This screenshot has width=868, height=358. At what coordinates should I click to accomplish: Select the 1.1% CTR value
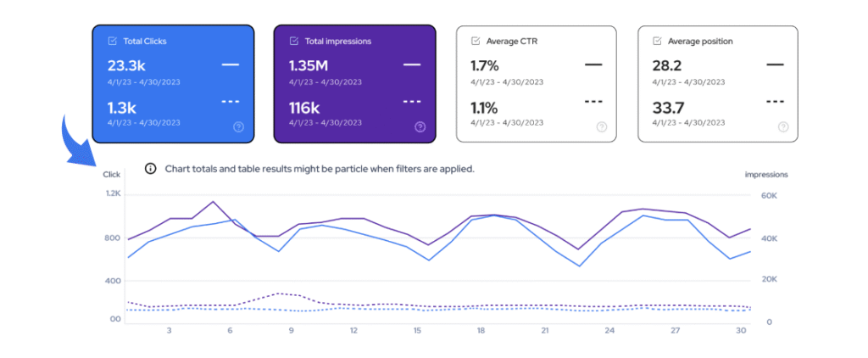click(484, 107)
